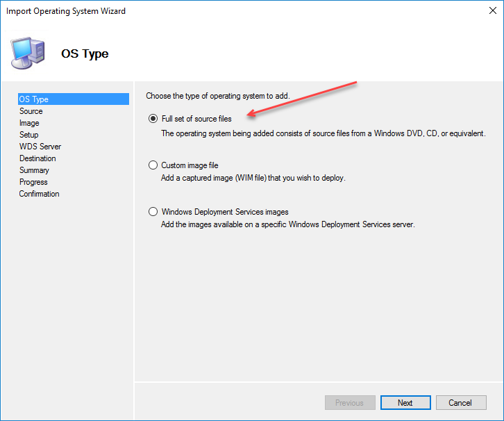The image size is (504, 421).
Task: Select the Full set of source files option
Action: 153,119
